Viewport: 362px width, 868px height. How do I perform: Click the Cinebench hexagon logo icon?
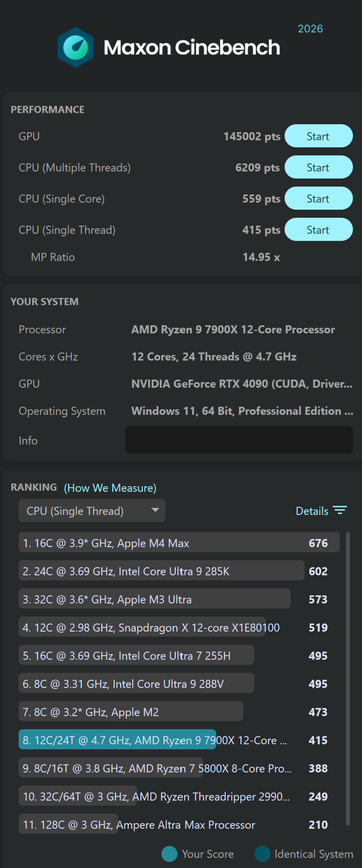(x=75, y=48)
